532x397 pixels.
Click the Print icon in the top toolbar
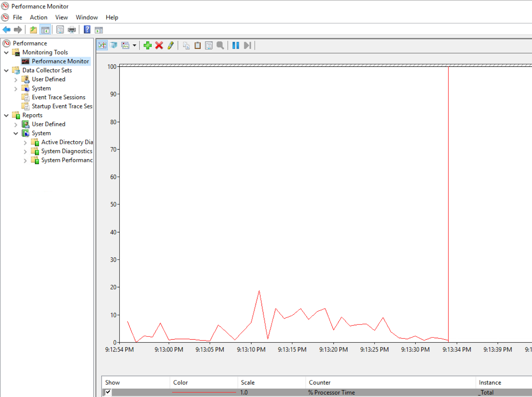pyautogui.click(x=71, y=30)
